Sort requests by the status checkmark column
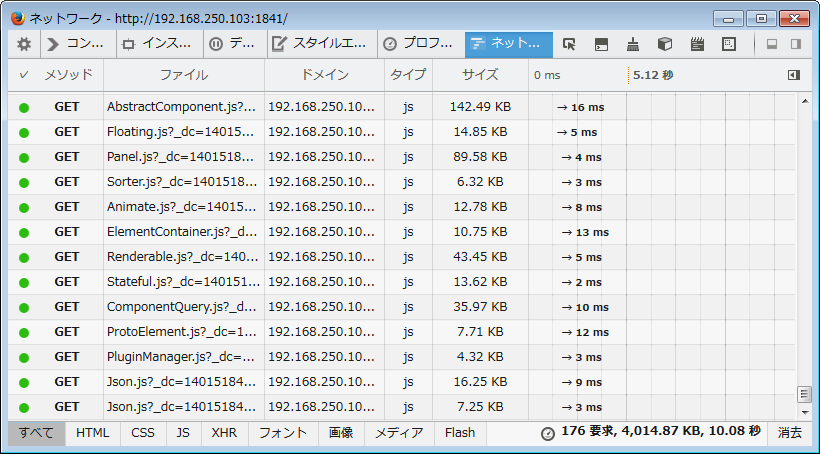Image resolution: width=820 pixels, height=454 pixels. click(24, 75)
